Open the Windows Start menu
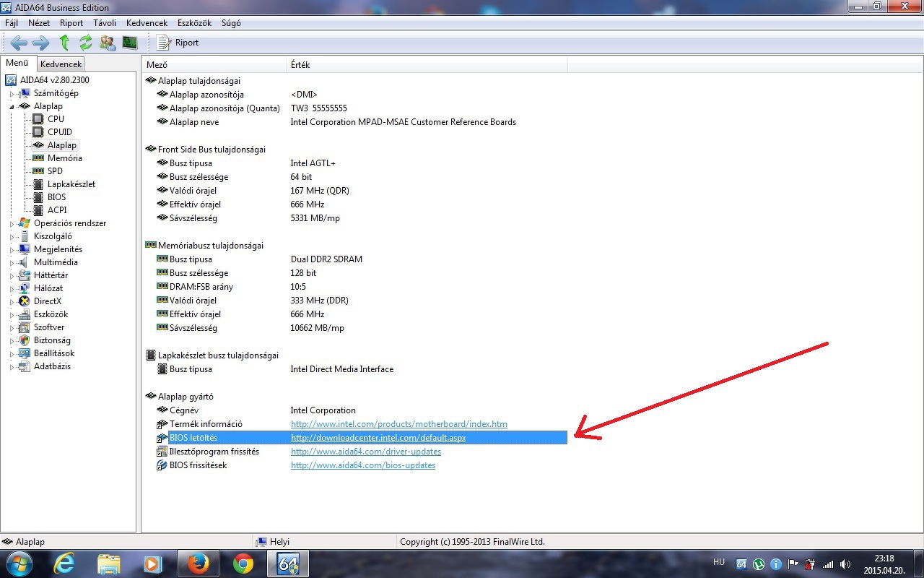 pyautogui.click(x=18, y=564)
